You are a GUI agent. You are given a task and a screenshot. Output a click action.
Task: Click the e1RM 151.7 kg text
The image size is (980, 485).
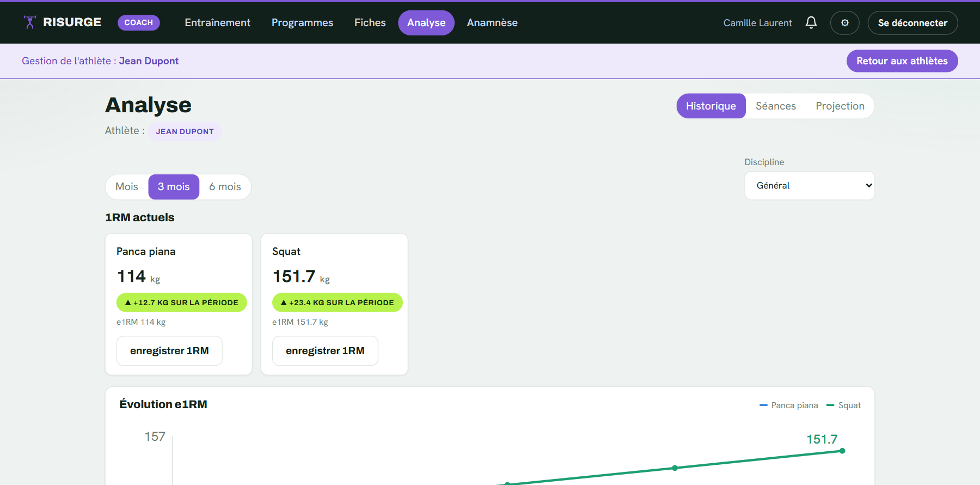coord(300,322)
